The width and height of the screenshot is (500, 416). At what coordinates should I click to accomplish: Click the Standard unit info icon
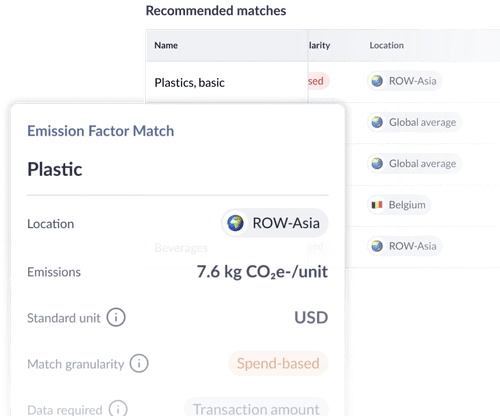[116, 317]
